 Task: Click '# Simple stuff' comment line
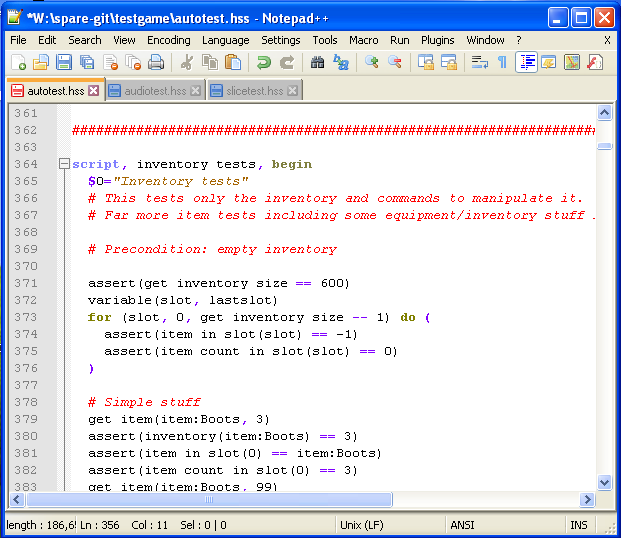point(144,402)
